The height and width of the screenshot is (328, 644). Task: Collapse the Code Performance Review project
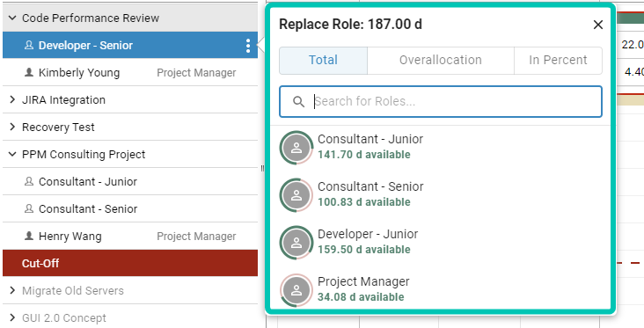[12, 18]
